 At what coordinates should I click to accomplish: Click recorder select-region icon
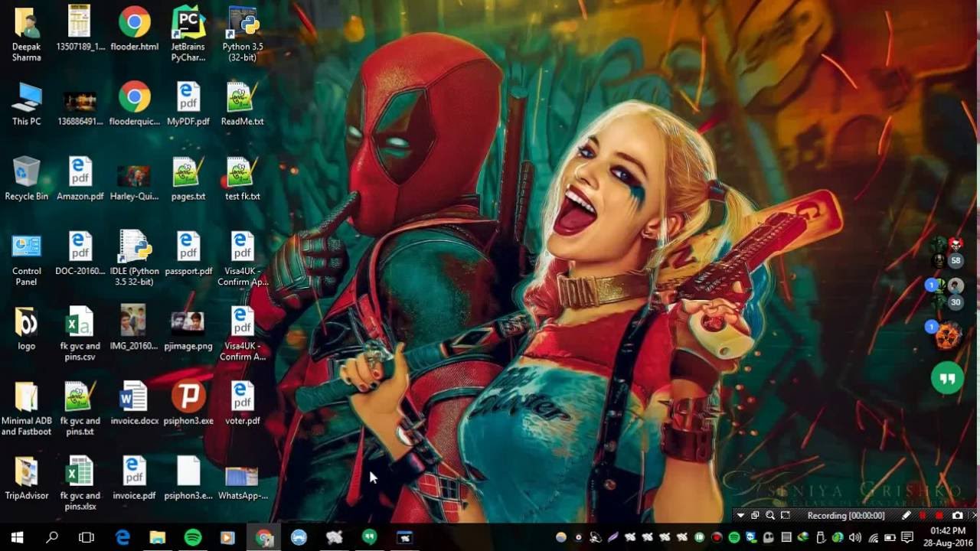pyautogui.click(x=786, y=516)
